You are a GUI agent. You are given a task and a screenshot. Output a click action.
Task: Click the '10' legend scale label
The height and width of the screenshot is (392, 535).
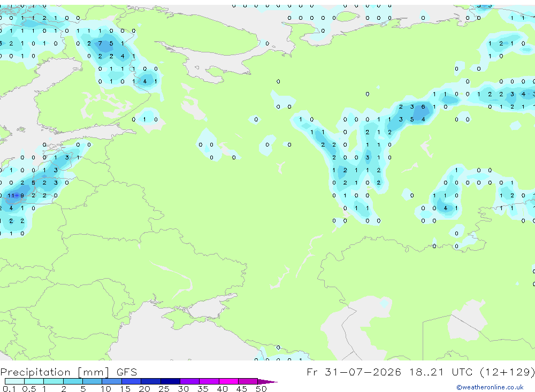tap(105, 389)
